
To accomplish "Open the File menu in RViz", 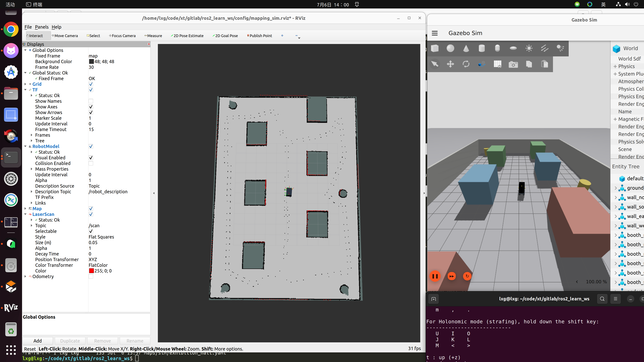I will coord(28,27).
